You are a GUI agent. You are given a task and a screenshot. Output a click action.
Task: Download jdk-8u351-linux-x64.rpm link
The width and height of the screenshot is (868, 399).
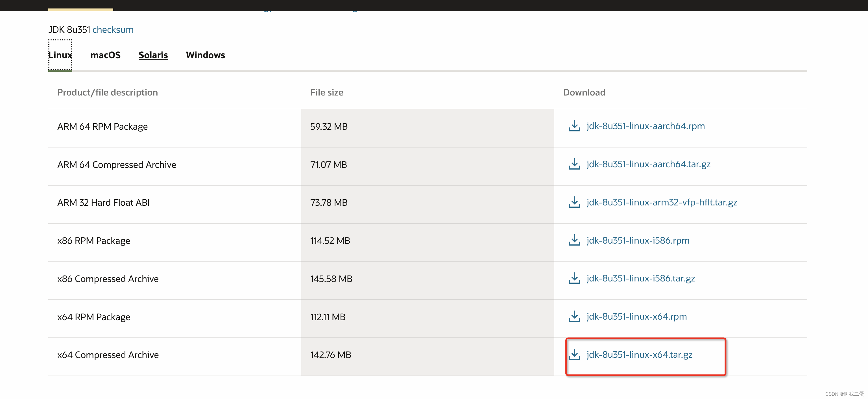(636, 317)
